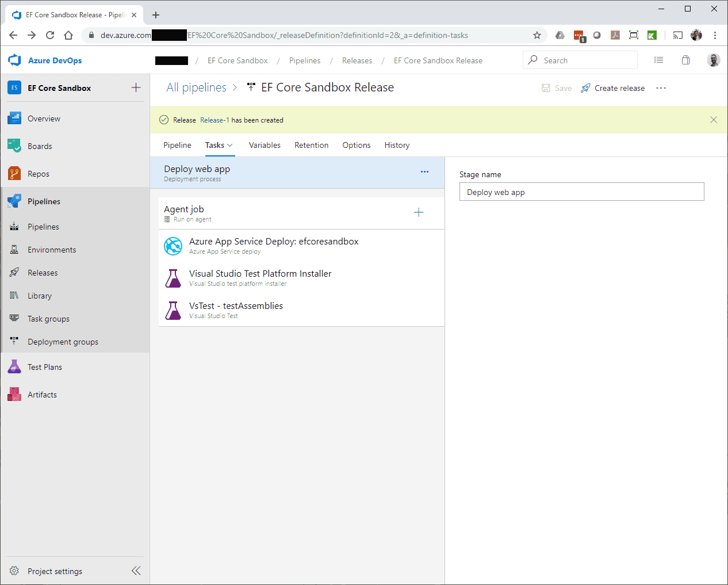Screen dimensions: 728x585
Task: Open Deploy web app more options
Action: (x=424, y=172)
